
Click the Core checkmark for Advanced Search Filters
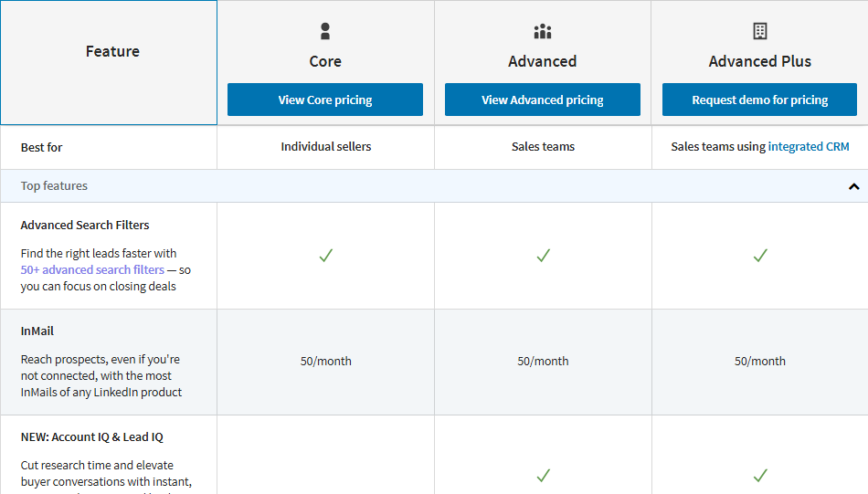326,255
